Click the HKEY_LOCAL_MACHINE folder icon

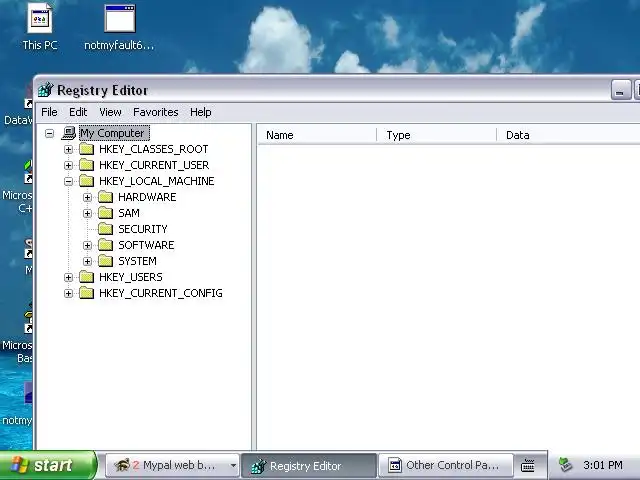pos(87,181)
